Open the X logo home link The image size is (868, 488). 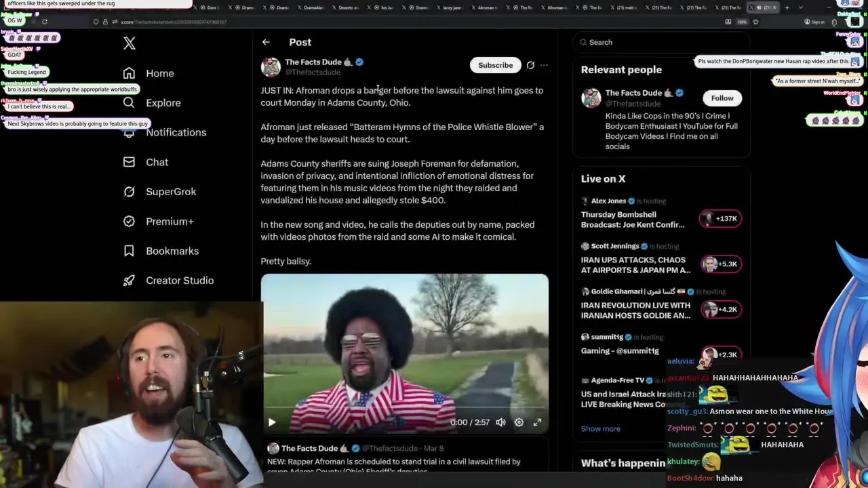pyautogui.click(x=130, y=43)
